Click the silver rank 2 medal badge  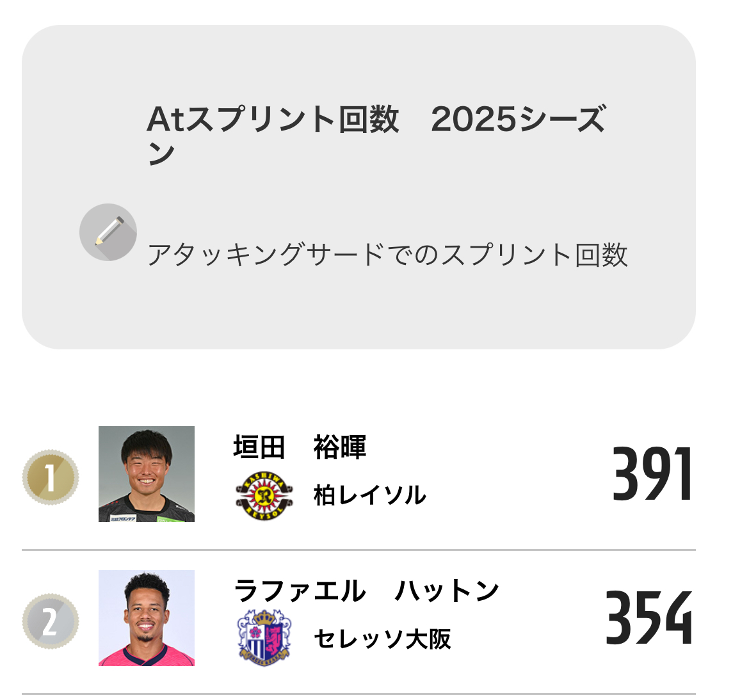51,621
